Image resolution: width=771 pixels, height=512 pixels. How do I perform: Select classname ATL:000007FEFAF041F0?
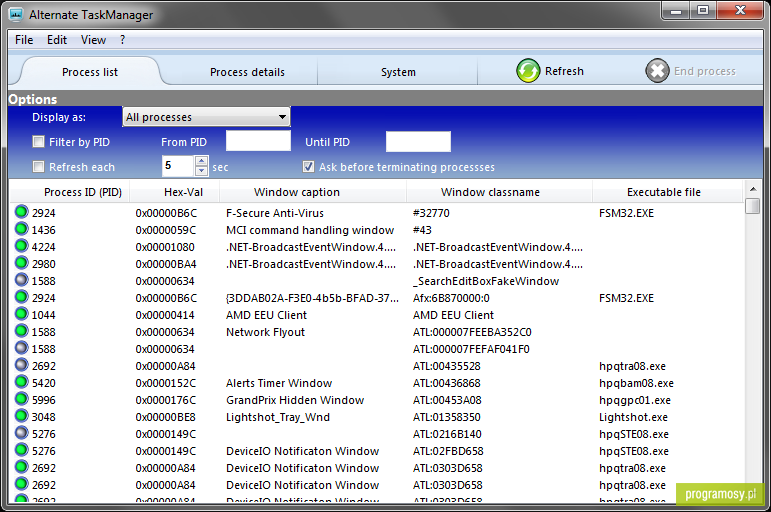(x=471, y=349)
